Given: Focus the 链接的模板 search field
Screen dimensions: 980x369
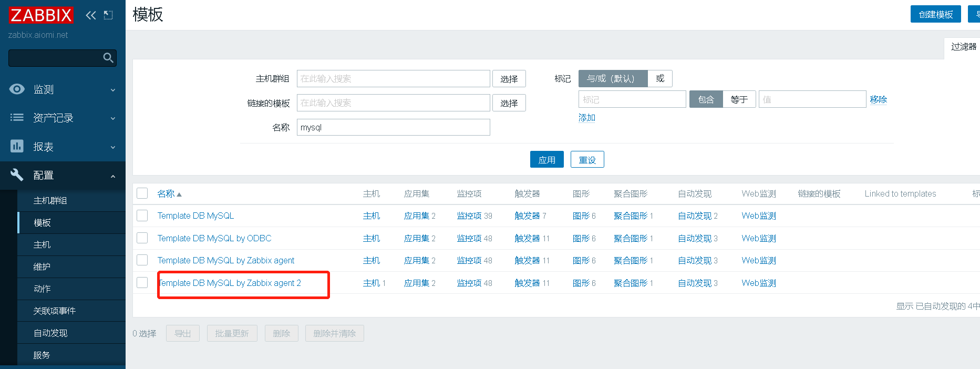Looking at the screenshot, I should tap(393, 102).
